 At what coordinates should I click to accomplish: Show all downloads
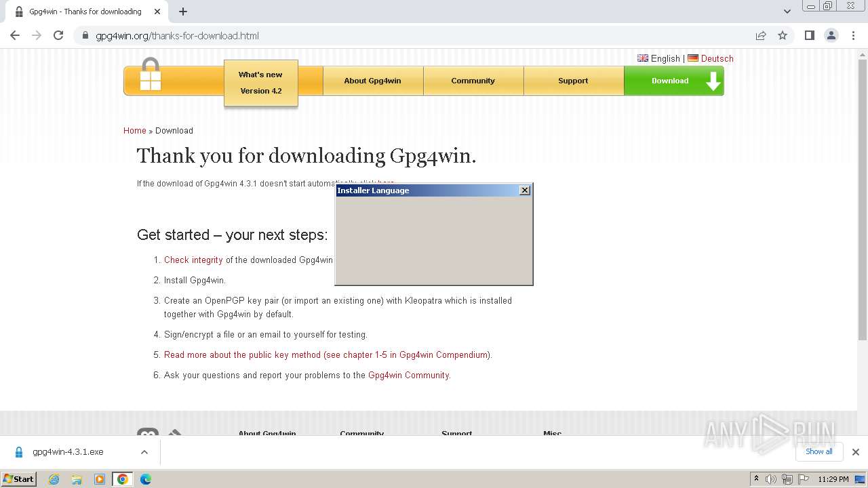[x=818, y=451]
